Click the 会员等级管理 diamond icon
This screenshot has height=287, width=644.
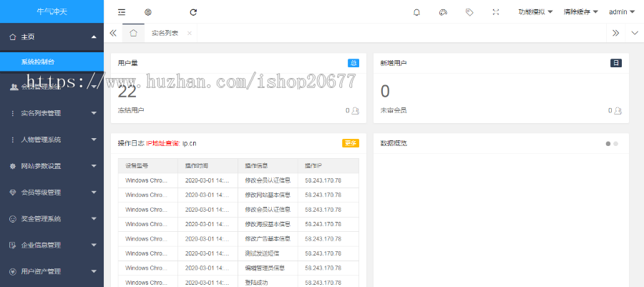pos(12,193)
